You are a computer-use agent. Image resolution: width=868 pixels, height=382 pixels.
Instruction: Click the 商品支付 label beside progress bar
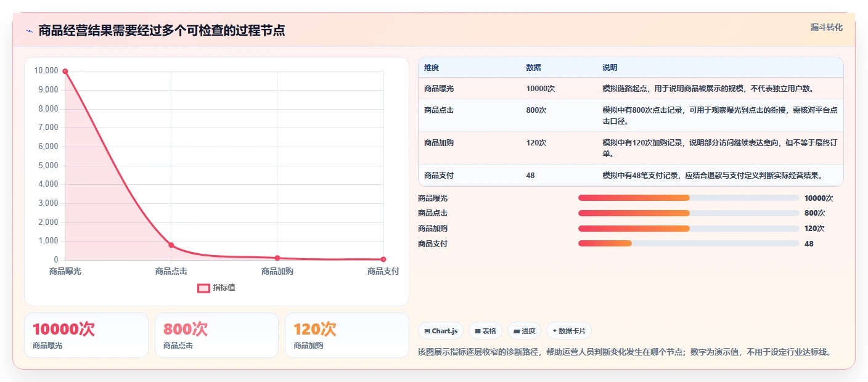click(x=433, y=244)
